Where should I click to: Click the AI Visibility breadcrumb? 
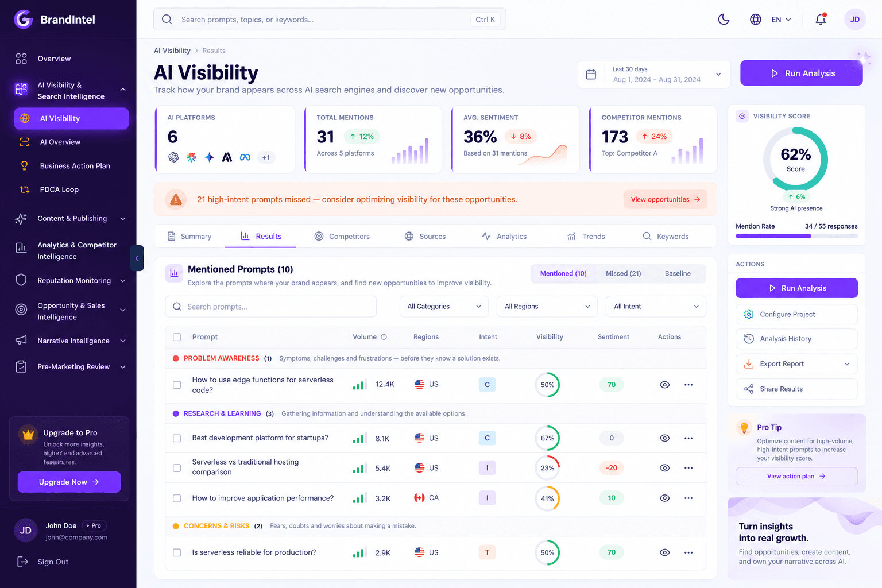172,51
